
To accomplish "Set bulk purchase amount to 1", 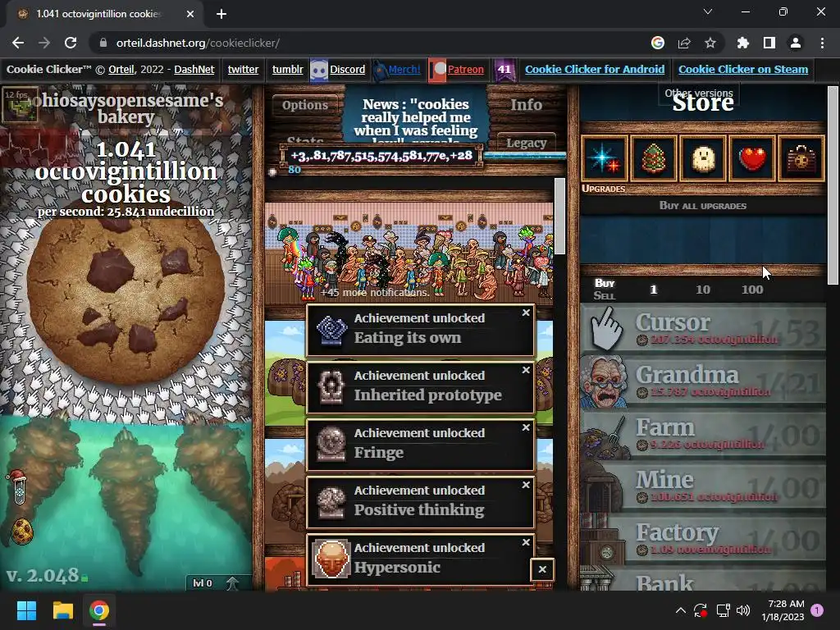I will [x=653, y=290].
